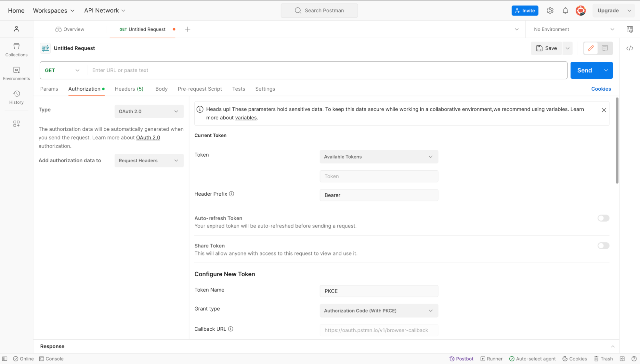Open the Environments sidebar panel
The width and height of the screenshot is (640, 364).
coord(16,73)
